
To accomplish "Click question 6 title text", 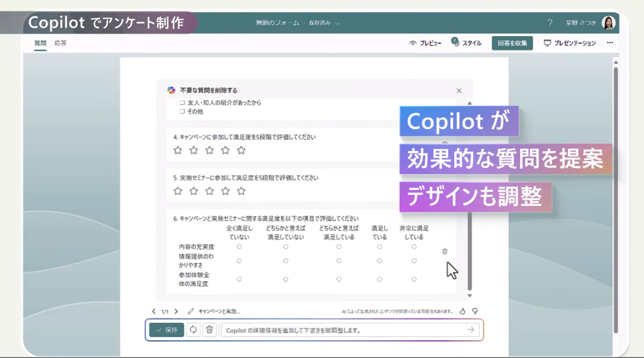I will (x=266, y=219).
